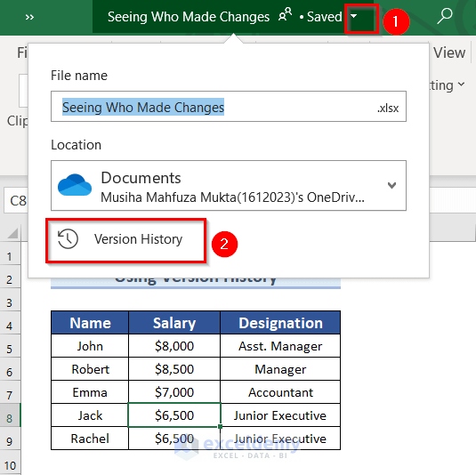Open the dropdown arrow beside Saved
Image resolution: width=476 pixels, height=475 pixels.
(x=354, y=16)
